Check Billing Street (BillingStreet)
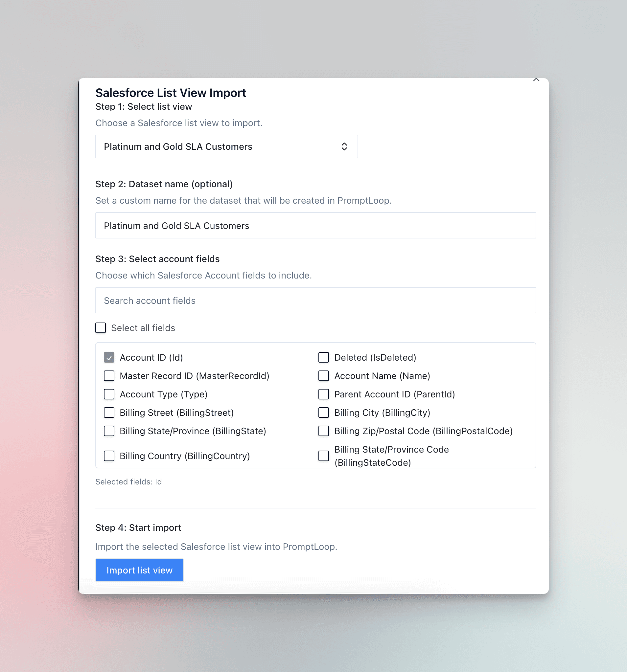The image size is (627, 672). click(109, 413)
